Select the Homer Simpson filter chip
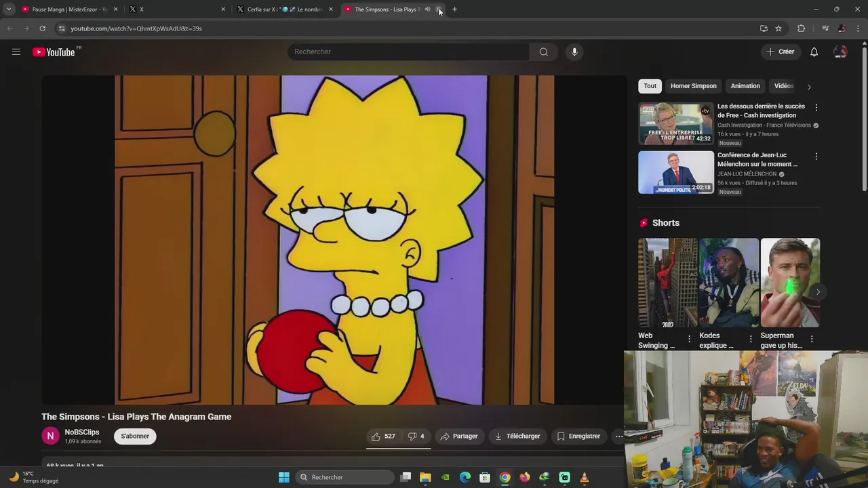868x488 pixels. pyautogui.click(x=694, y=86)
